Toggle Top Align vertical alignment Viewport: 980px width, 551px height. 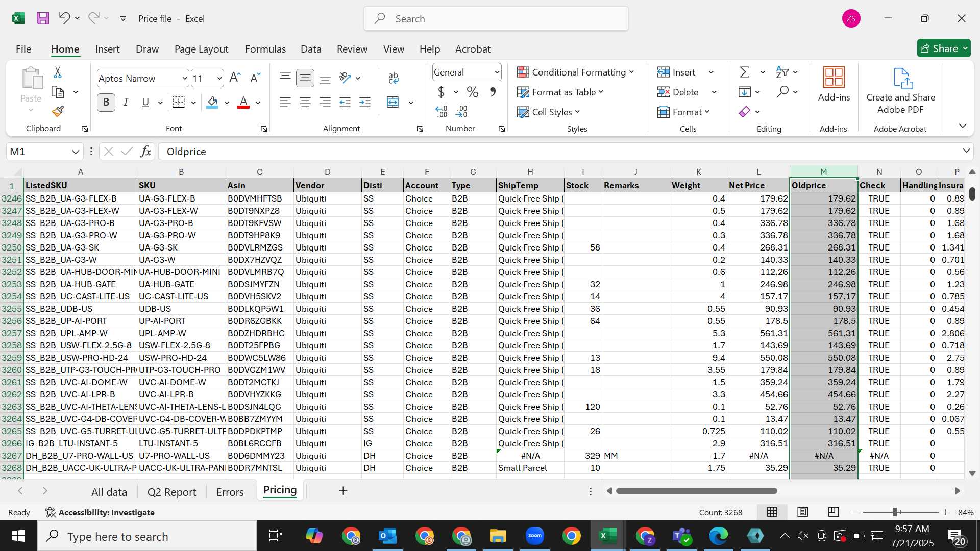coord(285,78)
